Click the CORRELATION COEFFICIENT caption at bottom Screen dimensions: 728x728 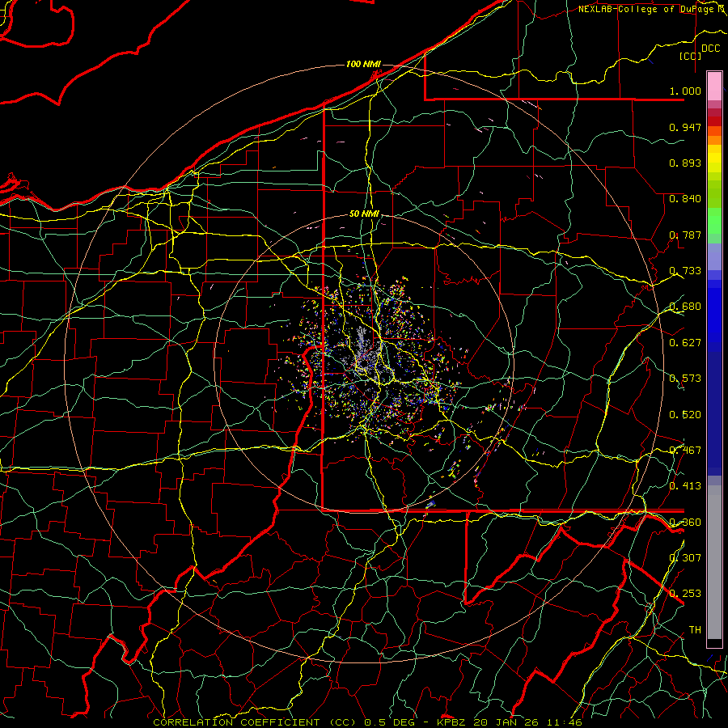pos(367,722)
